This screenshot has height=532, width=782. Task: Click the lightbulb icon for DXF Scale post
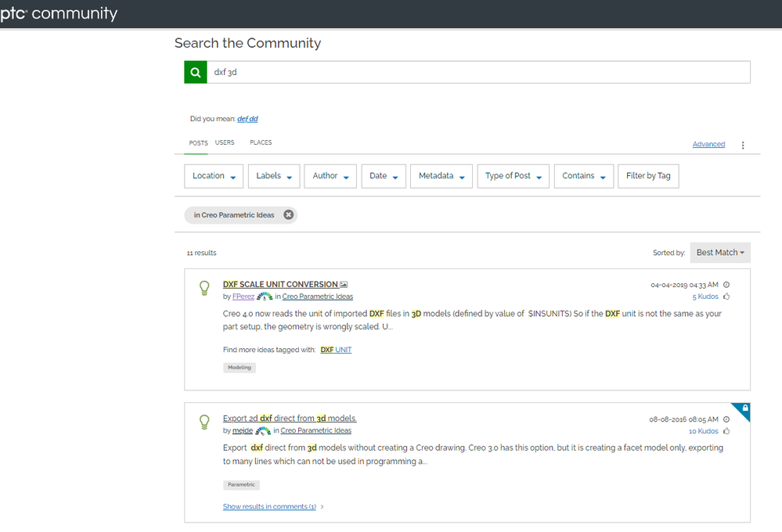pos(204,288)
